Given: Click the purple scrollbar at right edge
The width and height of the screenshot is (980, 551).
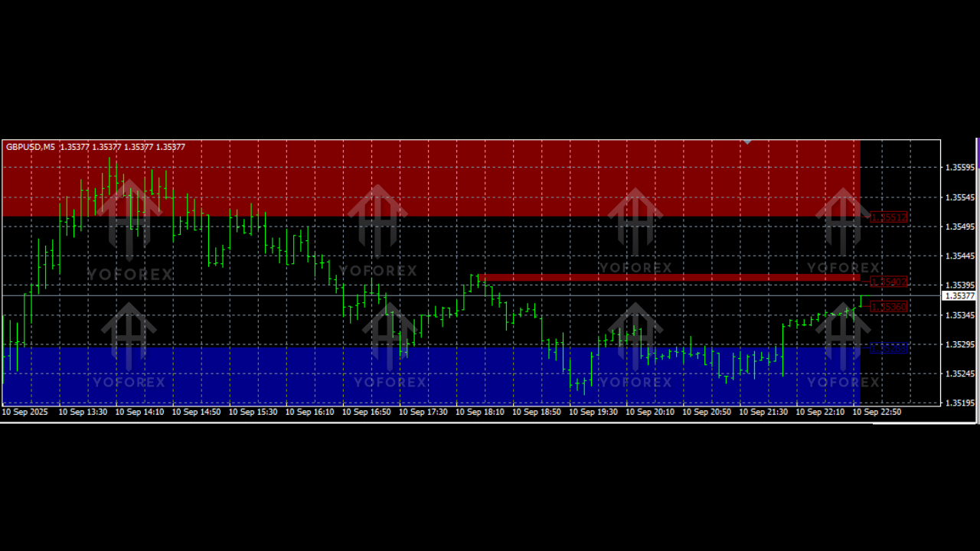Looking at the screenshot, I should pyautogui.click(x=978, y=153).
